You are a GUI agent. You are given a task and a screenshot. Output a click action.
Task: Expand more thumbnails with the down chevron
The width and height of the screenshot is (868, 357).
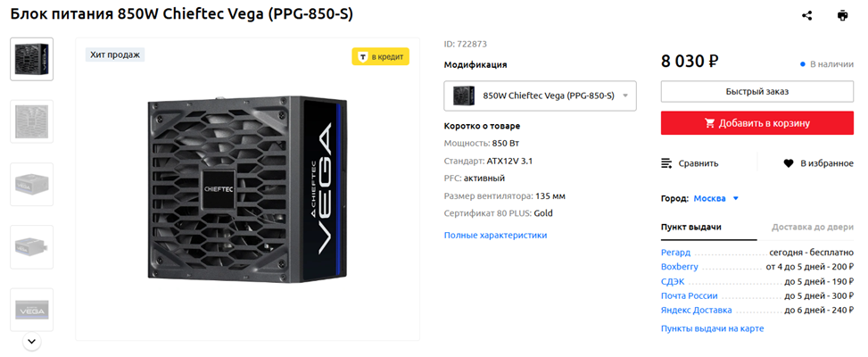31,341
